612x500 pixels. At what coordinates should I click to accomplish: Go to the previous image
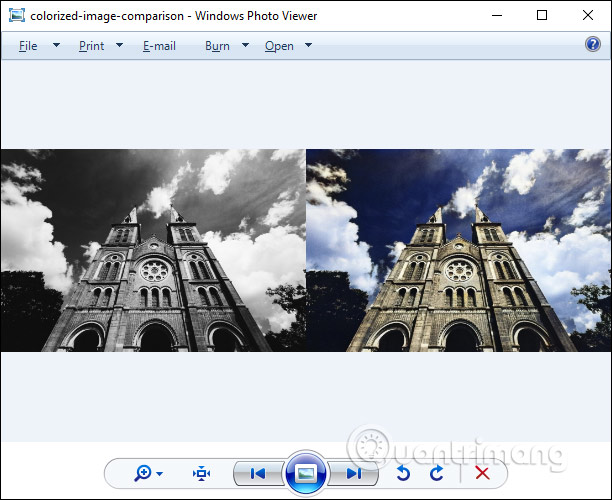click(258, 474)
